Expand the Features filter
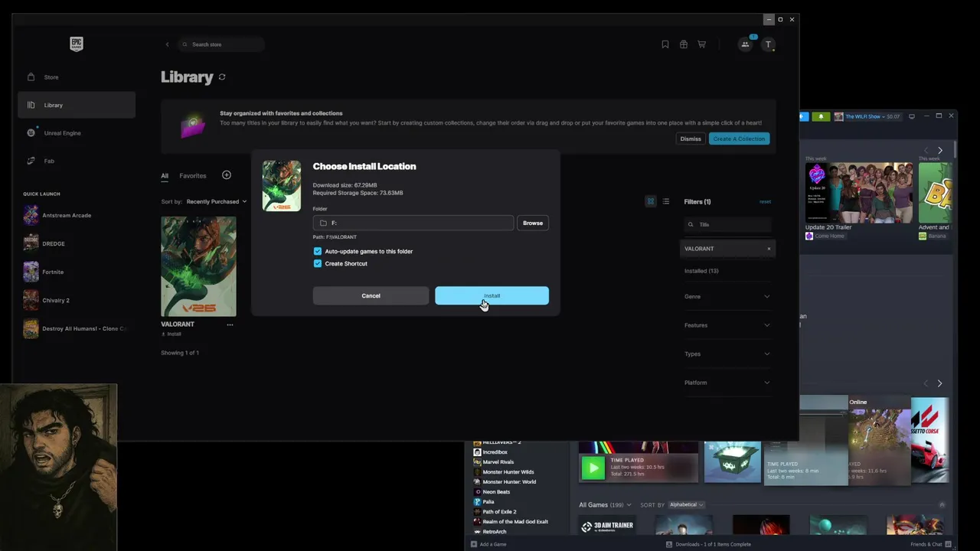 pyautogui.click(x=727, y=325)
